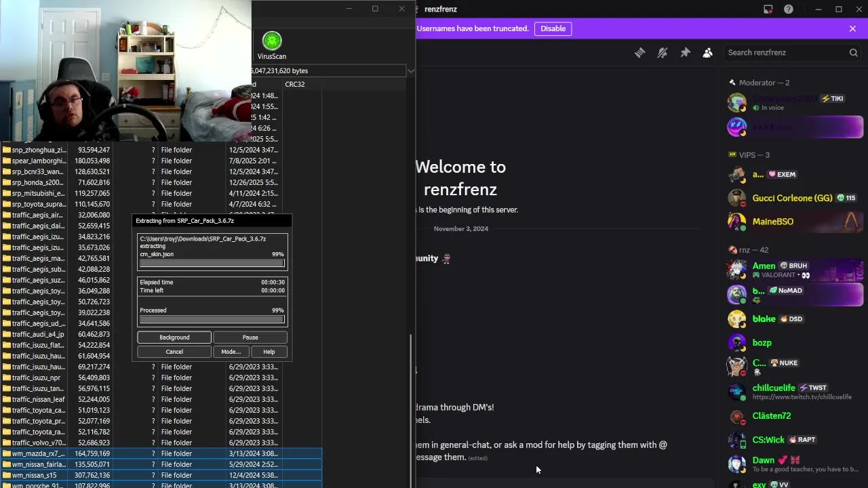Select srp_zhonghua_zi... folder row

pos(161,150)
